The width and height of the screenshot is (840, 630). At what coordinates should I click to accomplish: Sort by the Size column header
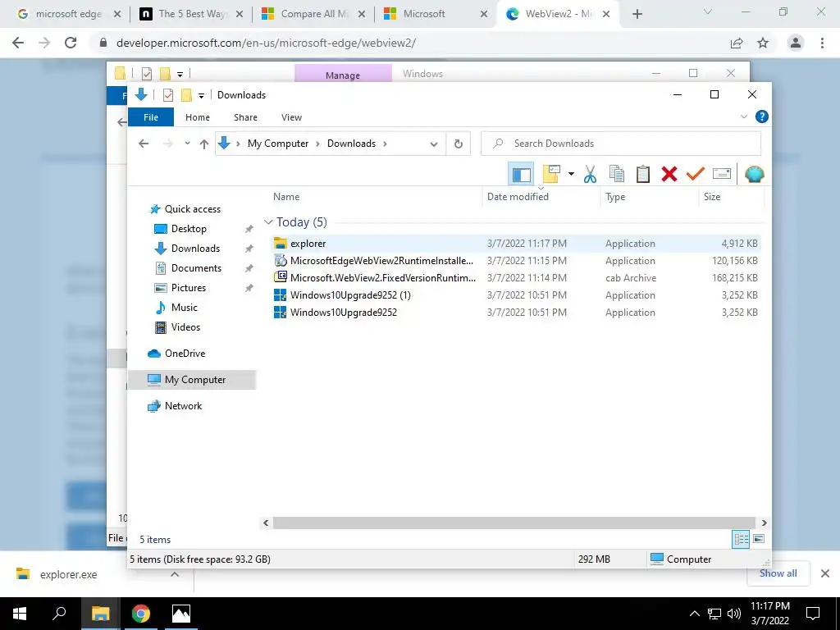[x=712, y=197]
